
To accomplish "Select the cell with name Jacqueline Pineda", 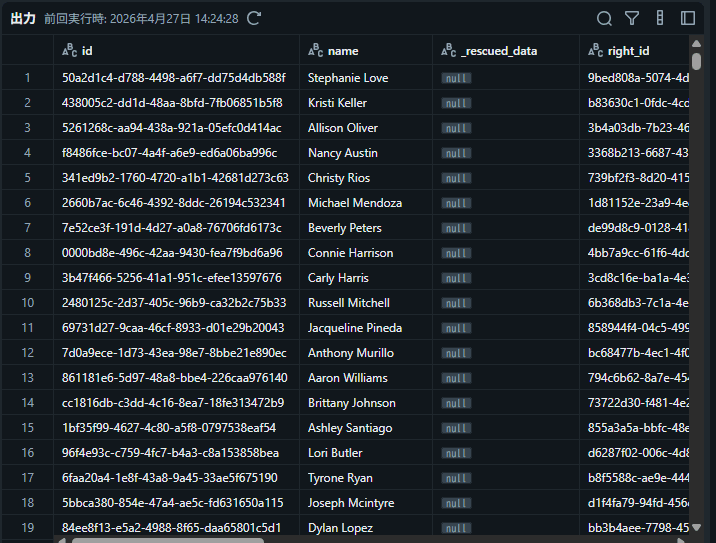I will [366, 327].
